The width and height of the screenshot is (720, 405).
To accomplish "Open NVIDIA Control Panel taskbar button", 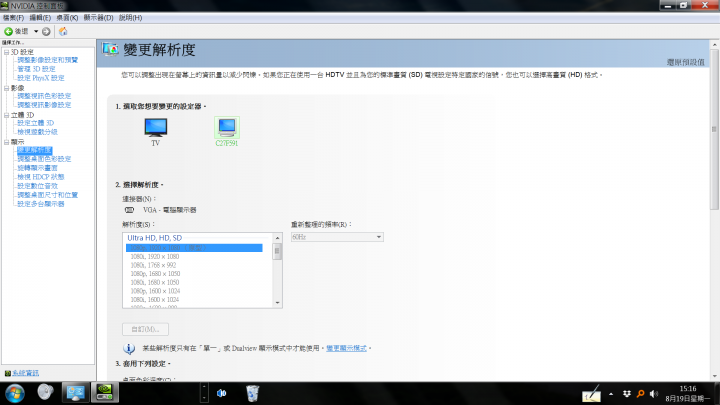I will [105, 393].
